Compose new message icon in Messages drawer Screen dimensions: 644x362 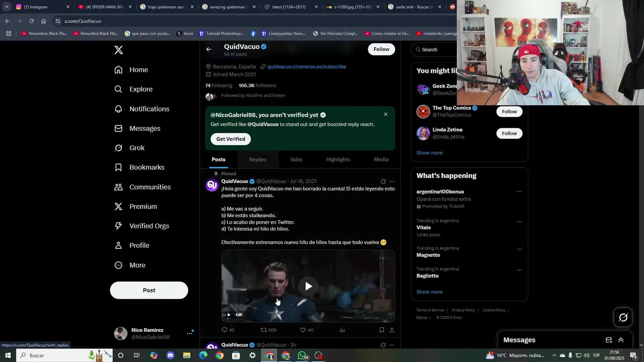tap(609, 340)
